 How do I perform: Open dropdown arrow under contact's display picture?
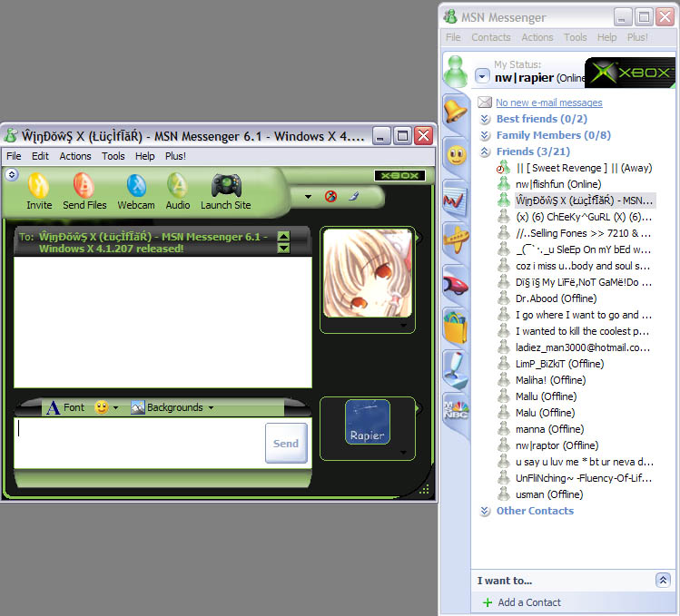[403, 325]
